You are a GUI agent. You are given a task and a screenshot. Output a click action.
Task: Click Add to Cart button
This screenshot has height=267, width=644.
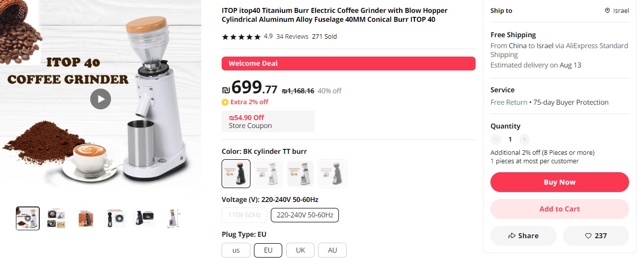(560, 209)
